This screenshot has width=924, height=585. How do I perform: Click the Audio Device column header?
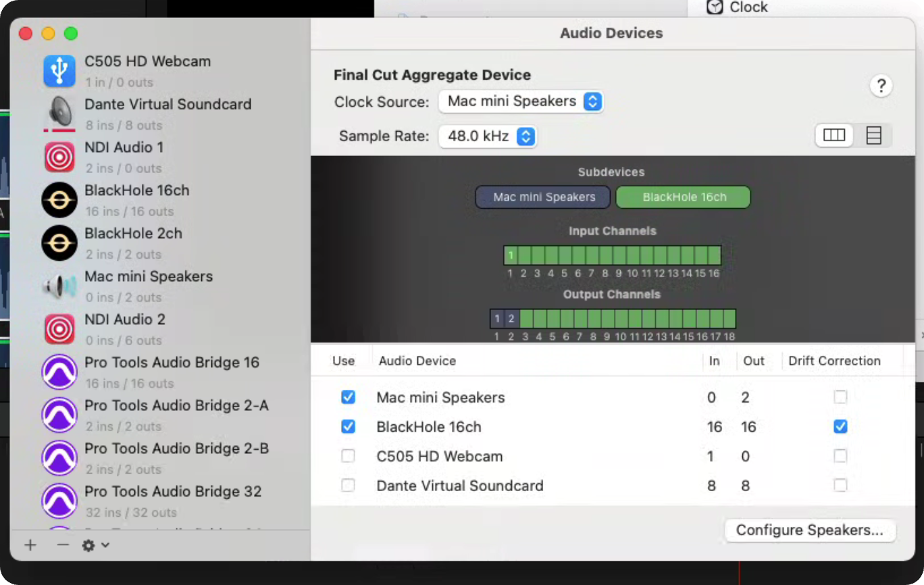(417, 361)
